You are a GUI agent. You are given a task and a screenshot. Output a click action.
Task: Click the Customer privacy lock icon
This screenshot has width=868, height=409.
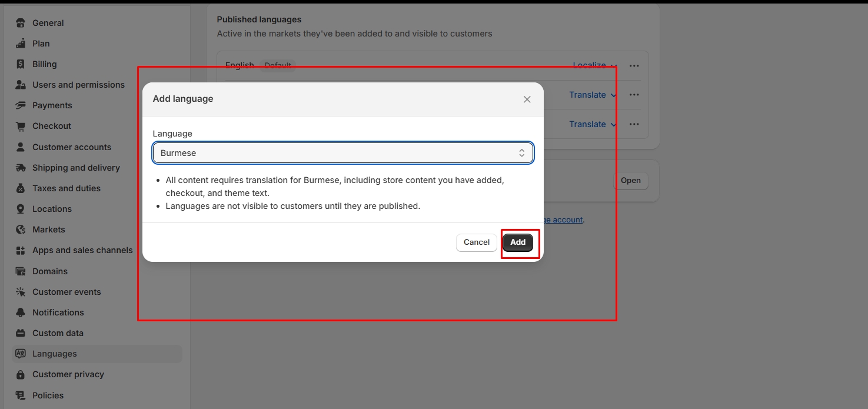pyautogui.click(x=21, y=374)
